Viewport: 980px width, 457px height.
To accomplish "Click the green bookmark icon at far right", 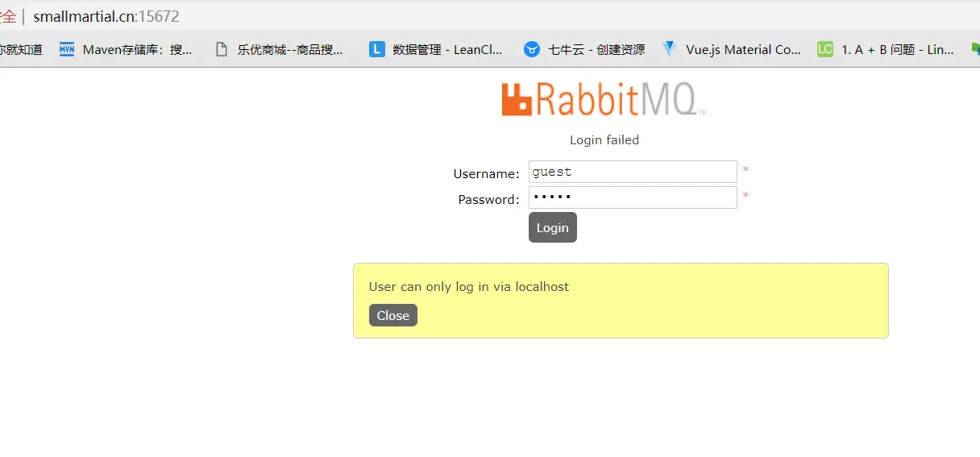I will (975, 49).
